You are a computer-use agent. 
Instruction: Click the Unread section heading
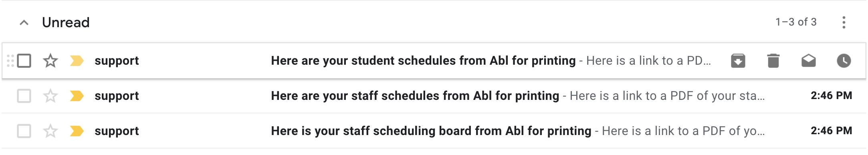point(66,22)
